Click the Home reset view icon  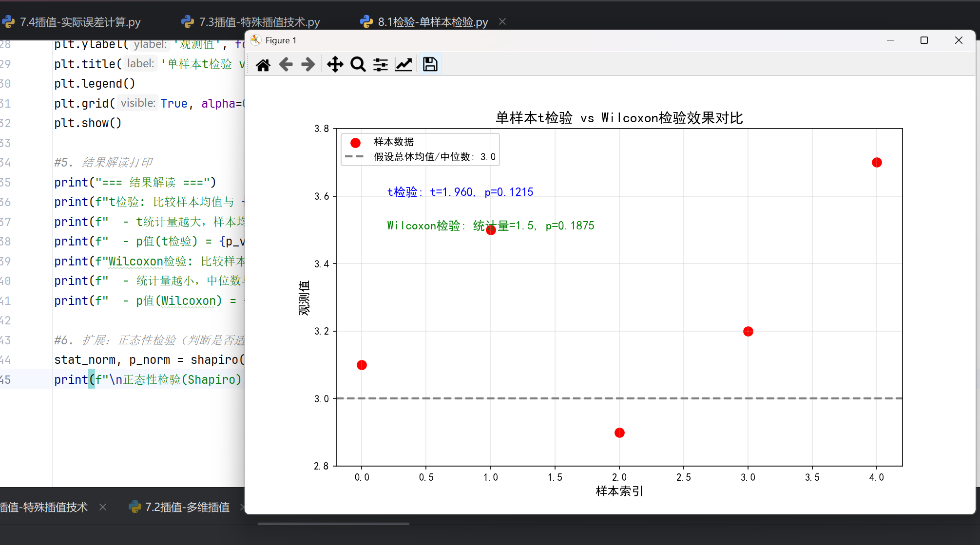pyautogui.click(x=263, y=64)
